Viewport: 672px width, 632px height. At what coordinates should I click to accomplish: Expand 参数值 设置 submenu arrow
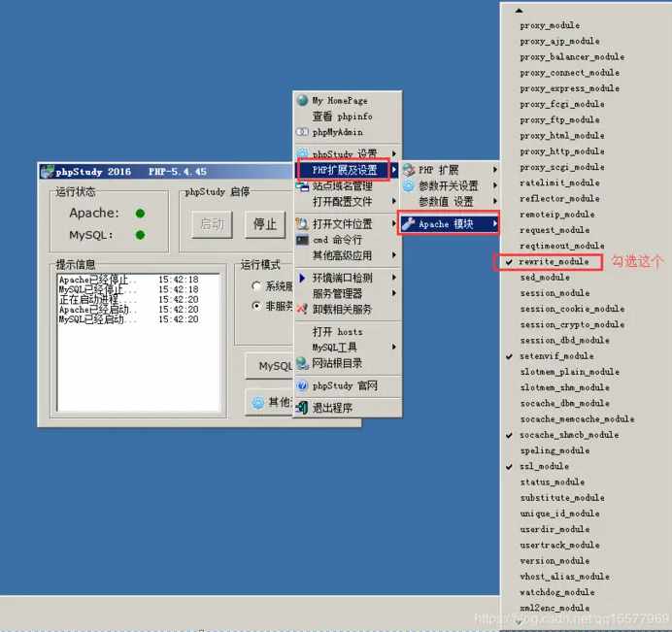(x=495, y=201)
